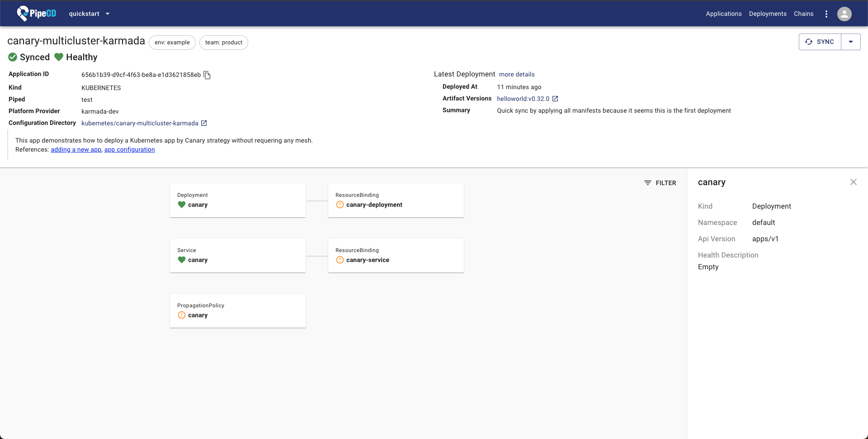Open the Deployments page
The image size is (868, 439).
coord(767,14)
